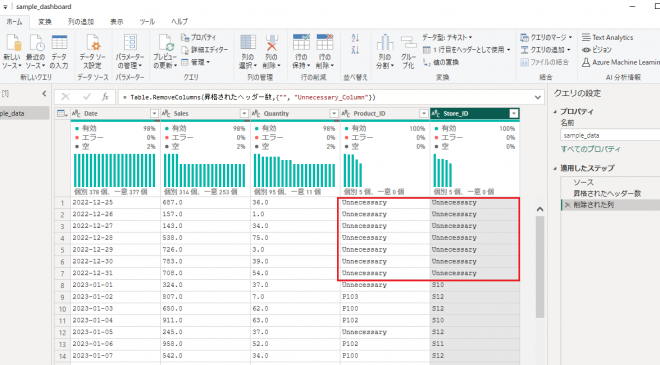Click the ビジョン (Vision) button
This screenshot has height=365, width=660.
pos(596,50)
